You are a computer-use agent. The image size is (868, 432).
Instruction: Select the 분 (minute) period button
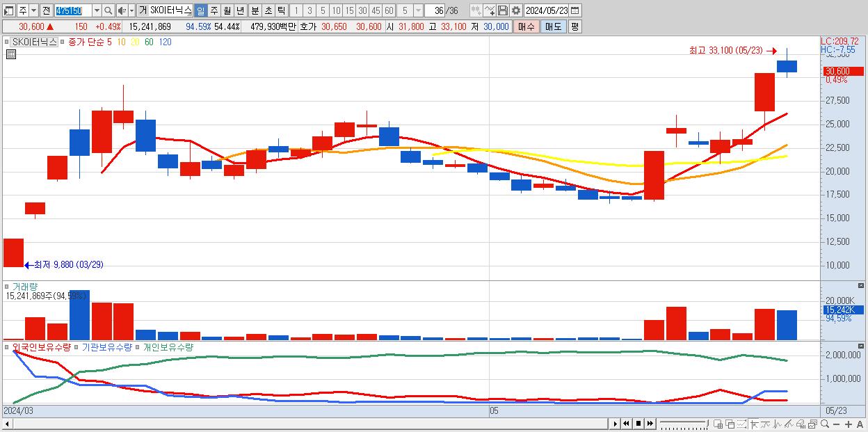(x=255, y=10)
